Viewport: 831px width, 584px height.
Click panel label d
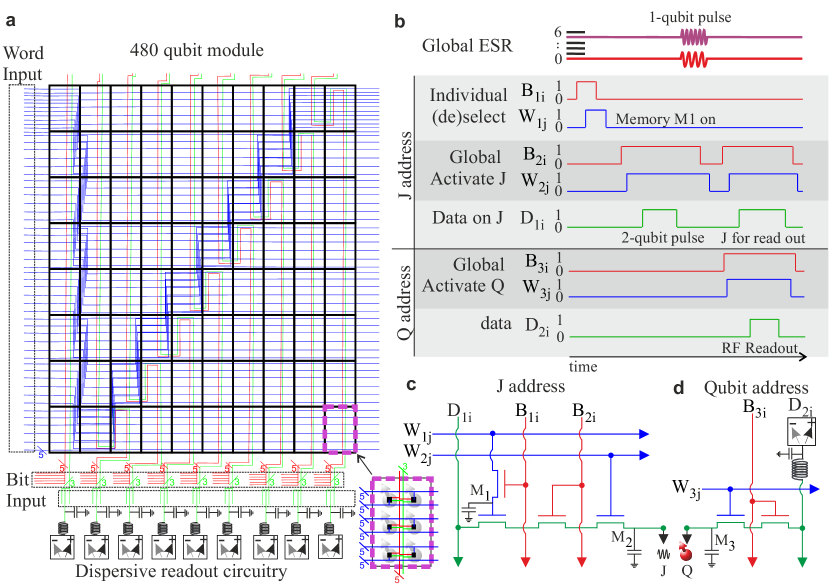click(679, 387)
